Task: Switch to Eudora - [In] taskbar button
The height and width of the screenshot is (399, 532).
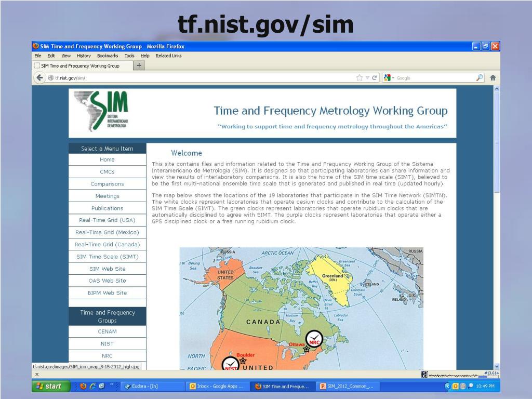Action: [x=153, y=386]
